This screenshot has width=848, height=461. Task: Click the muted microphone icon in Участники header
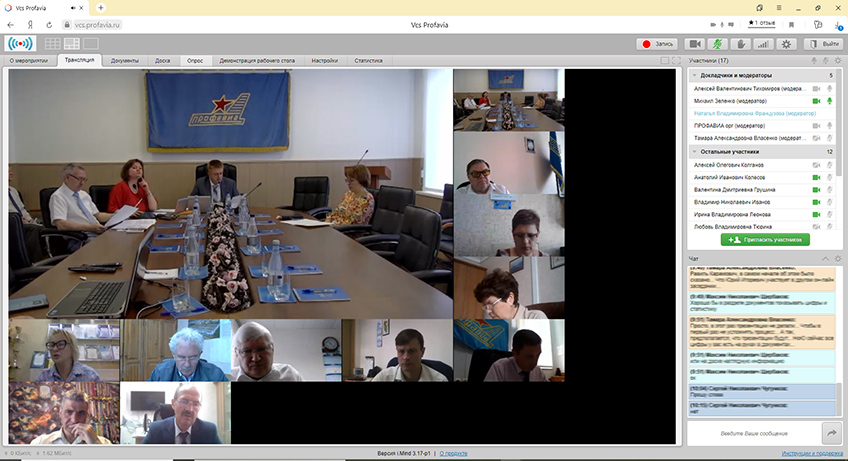(826, 61)
